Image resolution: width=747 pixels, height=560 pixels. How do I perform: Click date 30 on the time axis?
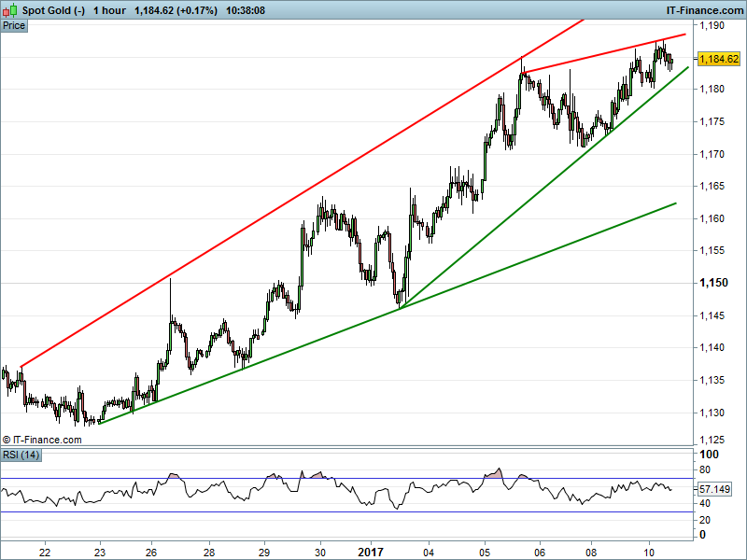pyautogui.click(x=320, y=553)
